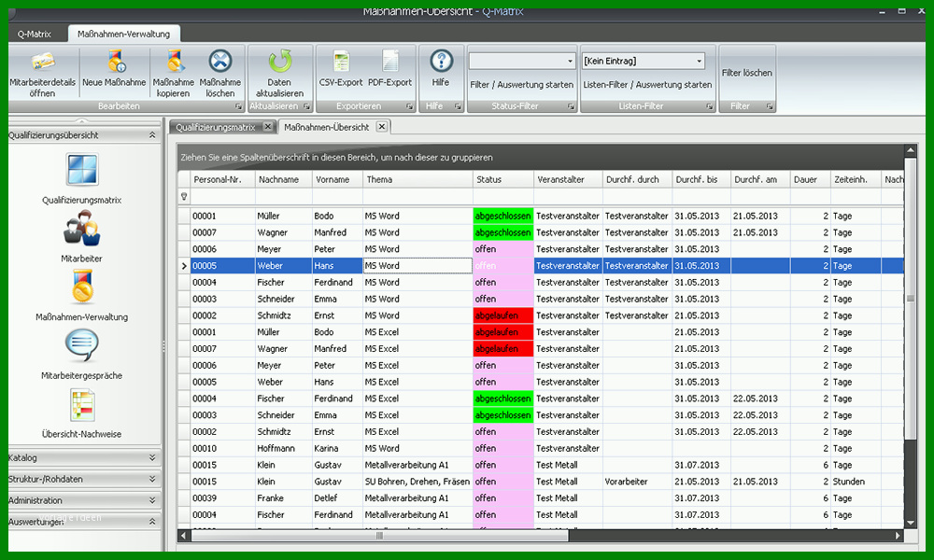Open Status-Filter group dialog launcher
Viewport: 934px width, 560px height.
(571, 106)
